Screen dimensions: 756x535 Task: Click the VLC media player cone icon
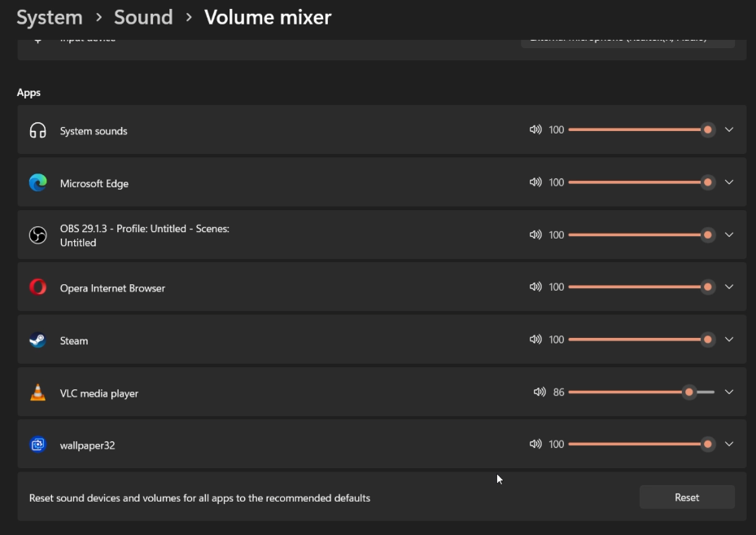[37, 392]
